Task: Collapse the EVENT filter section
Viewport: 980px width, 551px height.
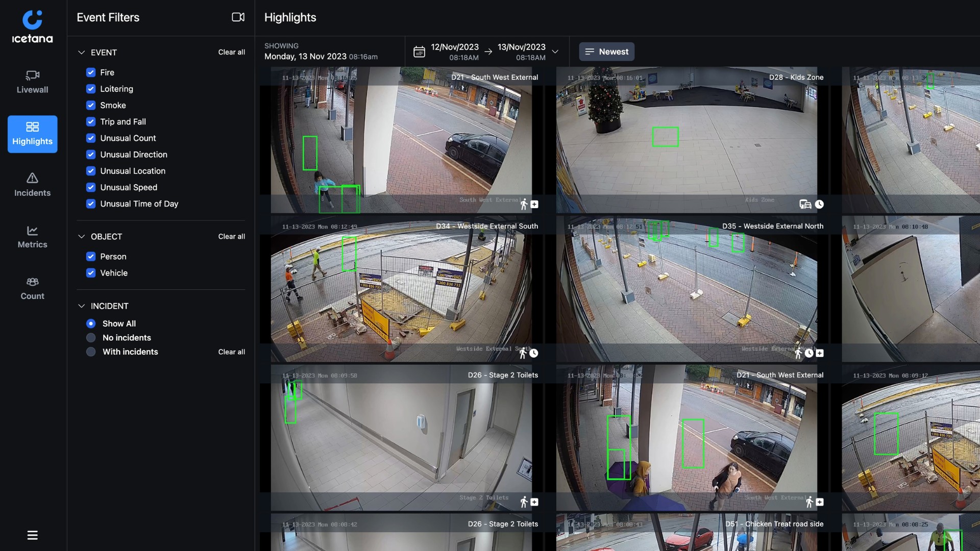Action: pyautogui.click(x=82, y=52)
